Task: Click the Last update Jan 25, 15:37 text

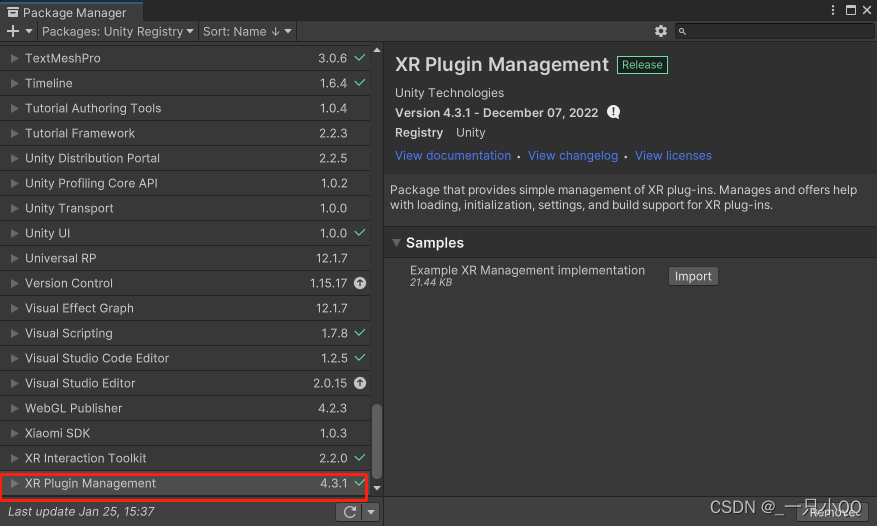Action: (x=81, y=511)
